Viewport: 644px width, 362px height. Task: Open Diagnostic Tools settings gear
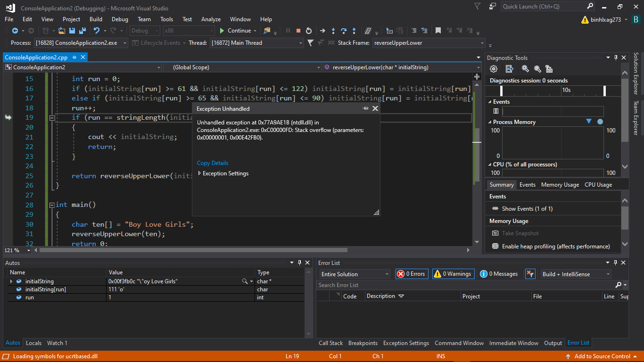pos(494,69)
